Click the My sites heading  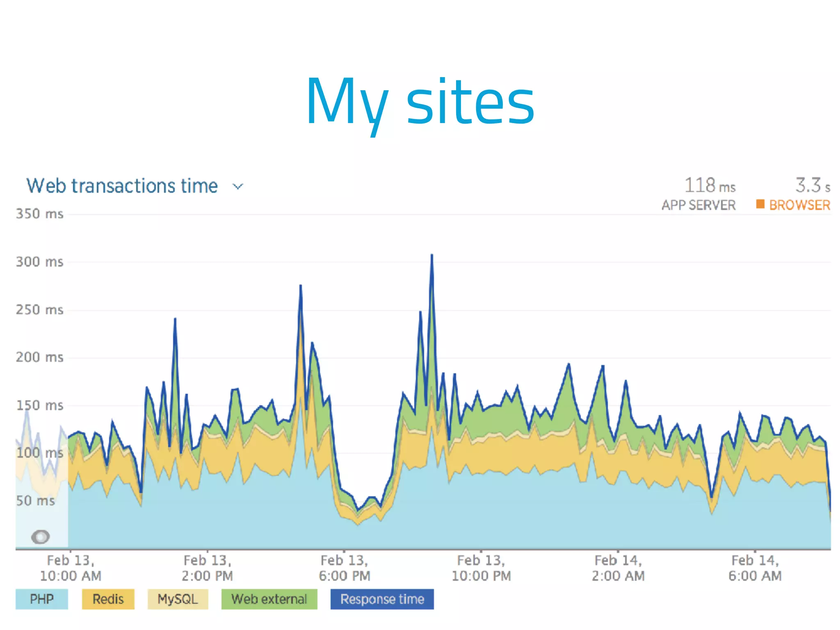click(420, 102)
